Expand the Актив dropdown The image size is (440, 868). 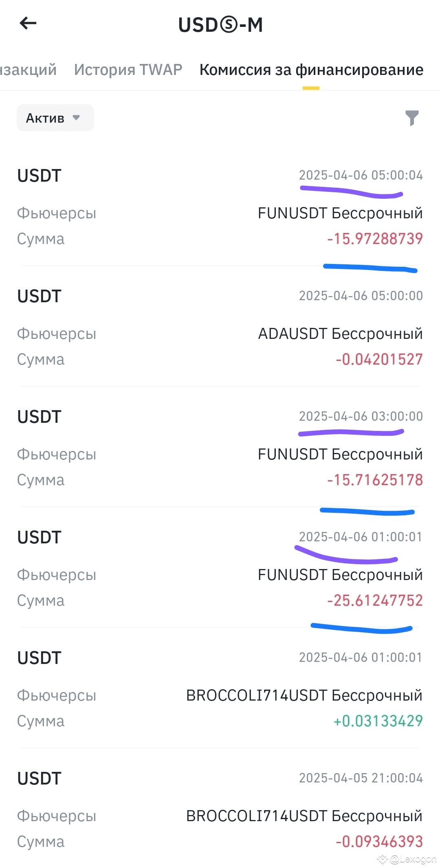[55, 118]
